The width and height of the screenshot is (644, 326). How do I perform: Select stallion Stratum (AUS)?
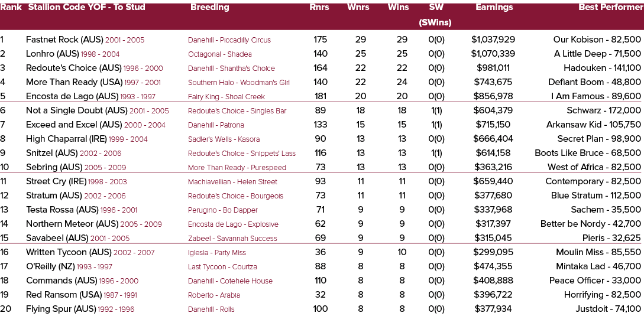[x=54, y=195]
